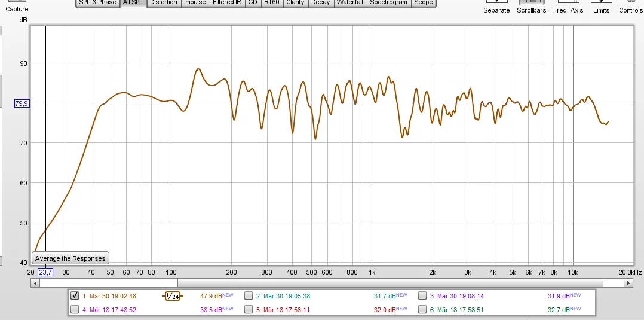
Task: Toggle Freq. Axis scale
Action: tap(568, 7)
